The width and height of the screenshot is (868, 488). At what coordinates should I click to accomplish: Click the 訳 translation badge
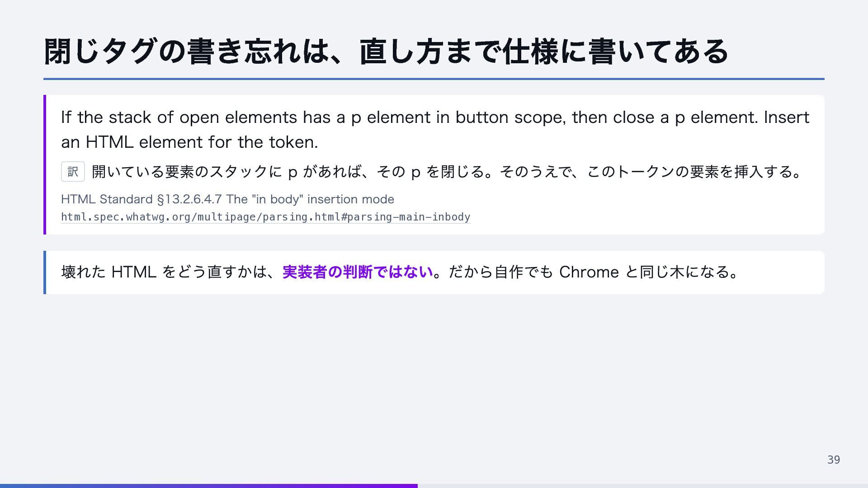73,172
